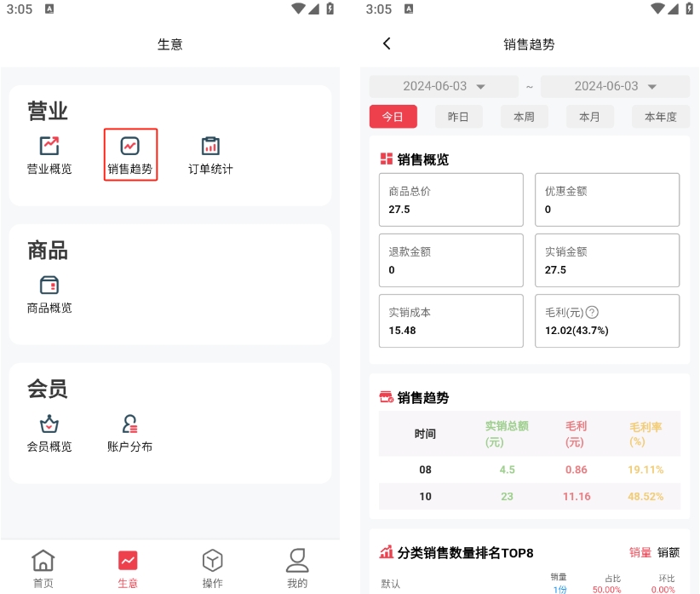Switch ranking to 销额 sales amount
Viewport: 700px width, 594px height.
tap(668, 552)
